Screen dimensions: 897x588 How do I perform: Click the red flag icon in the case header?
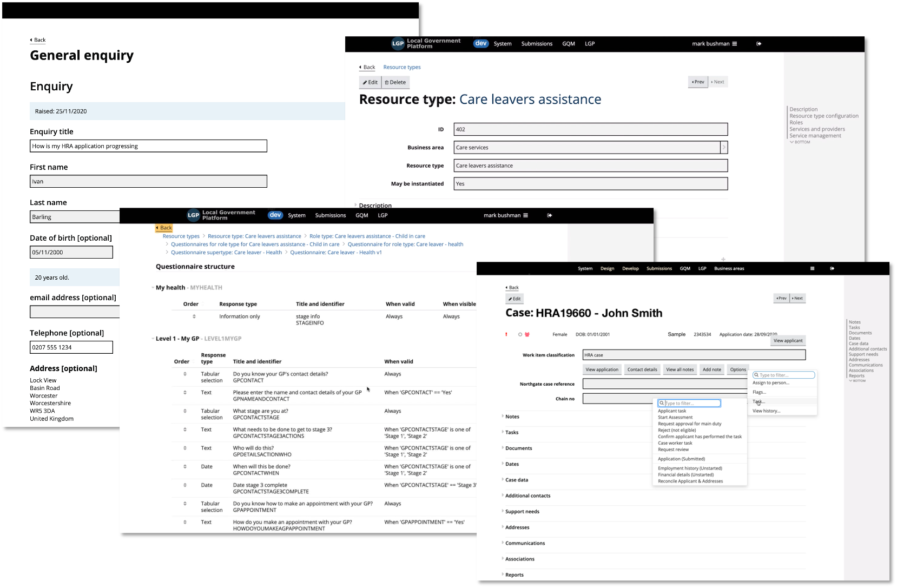tap(526, 334)
